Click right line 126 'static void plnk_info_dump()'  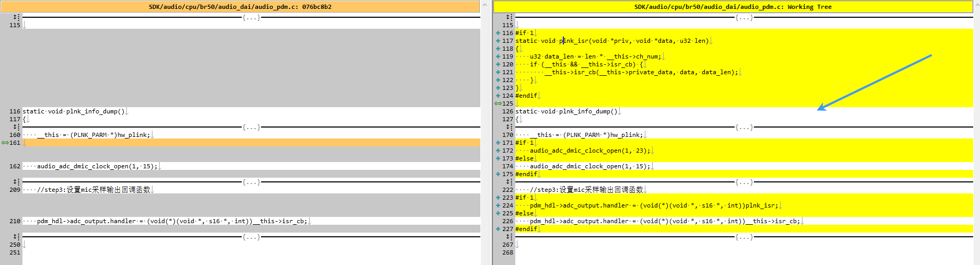(x=566, y=111)
